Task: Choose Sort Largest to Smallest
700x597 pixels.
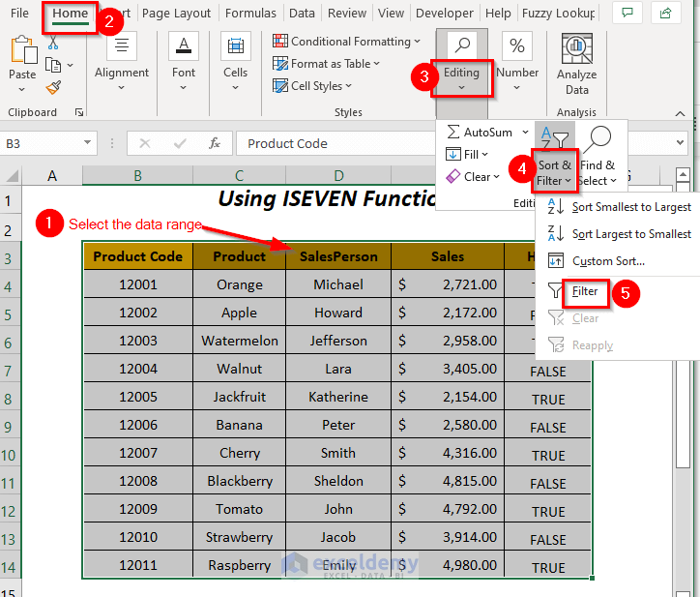Action: point(618,234)
